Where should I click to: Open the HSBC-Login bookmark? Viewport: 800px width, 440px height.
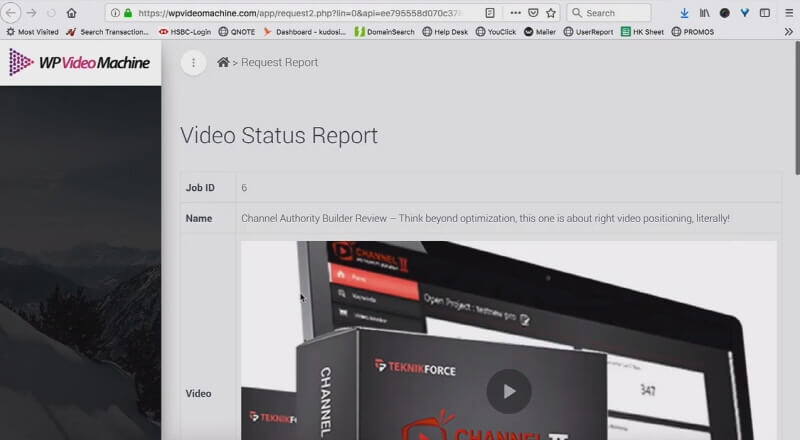pyautogui.click(x=185, y=32)
